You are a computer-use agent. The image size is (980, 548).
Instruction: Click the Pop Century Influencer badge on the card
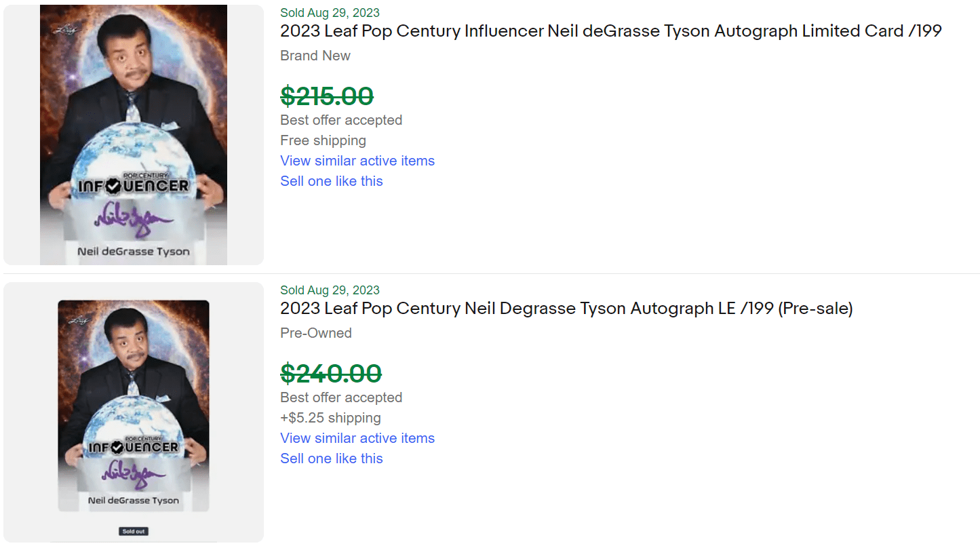134,180
